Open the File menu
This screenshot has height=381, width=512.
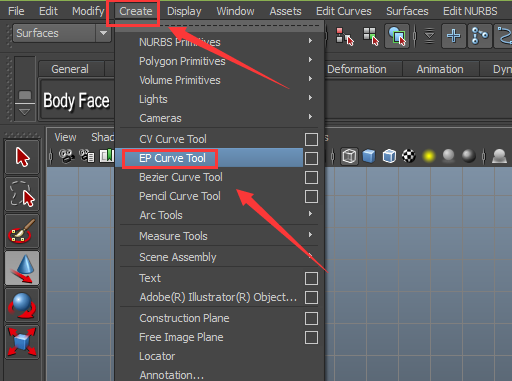click(x=16, y=11)
